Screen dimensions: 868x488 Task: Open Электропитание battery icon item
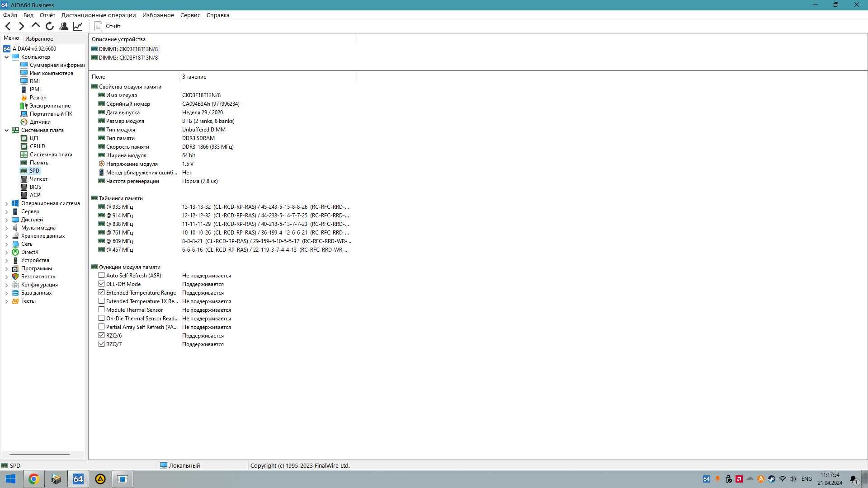[x=24, y=106]
